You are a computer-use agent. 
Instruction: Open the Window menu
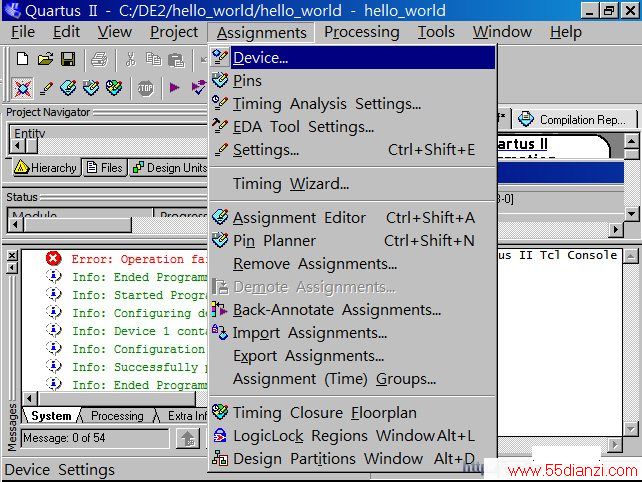(x=502, y=32)
